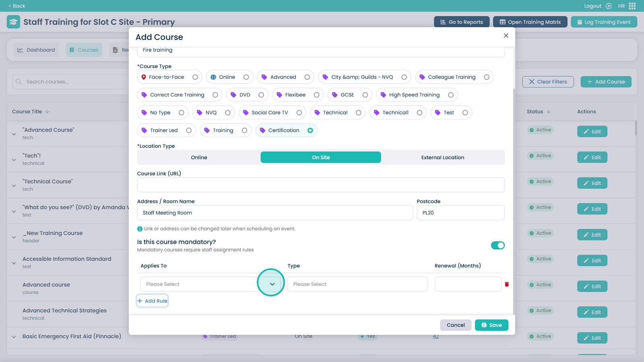This screenshot has width=644, height=362.
Task: Click the Add Course button behind dialog
Action: click(x=606, y=82)
